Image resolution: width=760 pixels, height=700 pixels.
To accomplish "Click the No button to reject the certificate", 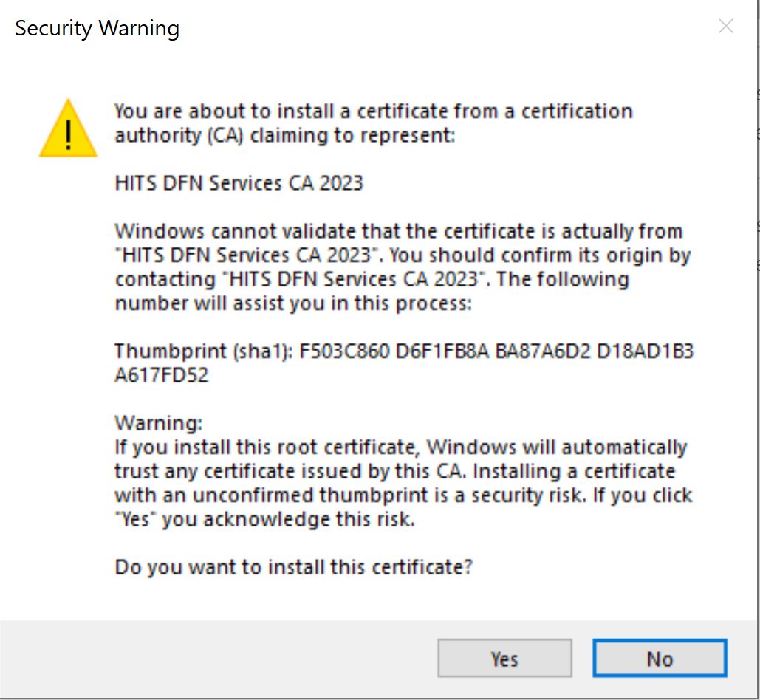I will 660,658.
